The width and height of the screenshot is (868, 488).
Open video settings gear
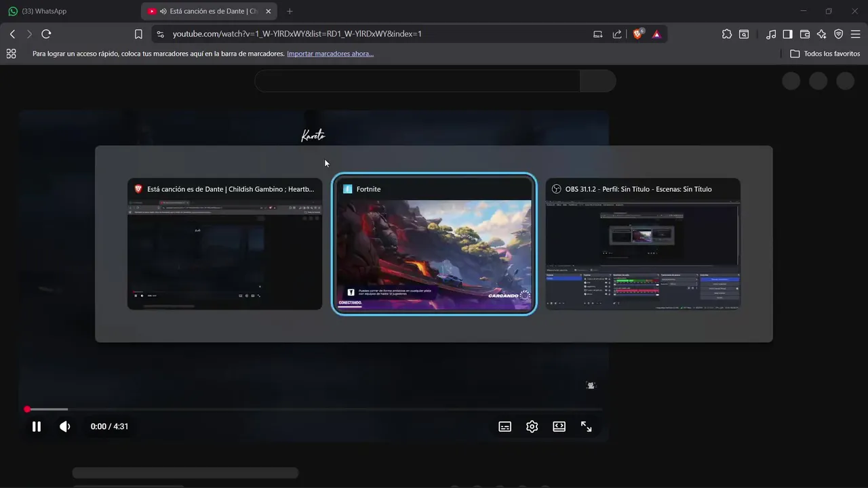tap(532, 426)
